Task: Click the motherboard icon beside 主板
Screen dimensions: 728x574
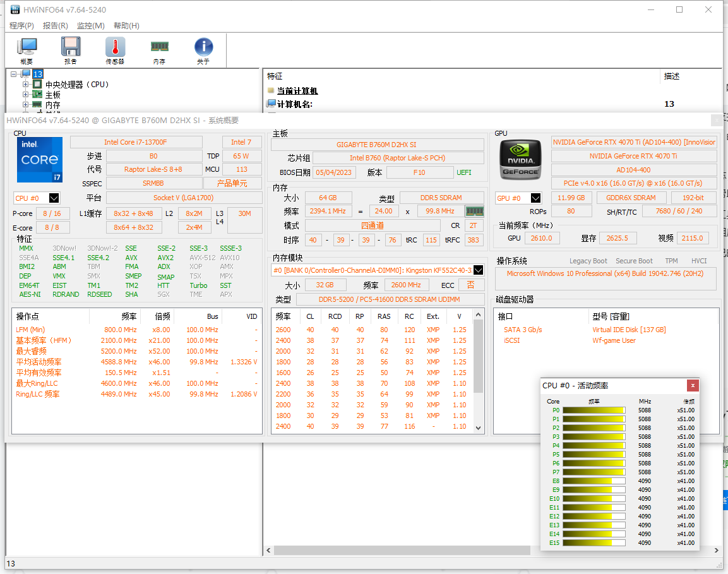Action: click(38, 95)
